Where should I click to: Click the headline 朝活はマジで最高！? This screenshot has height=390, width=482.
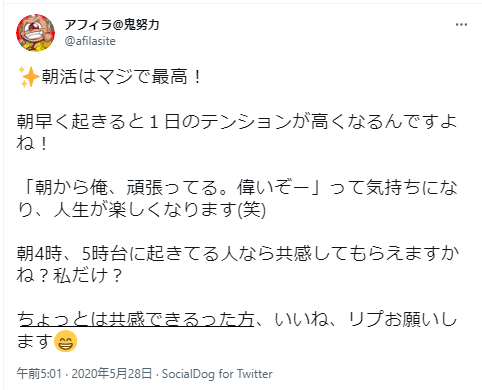point(121,77)
